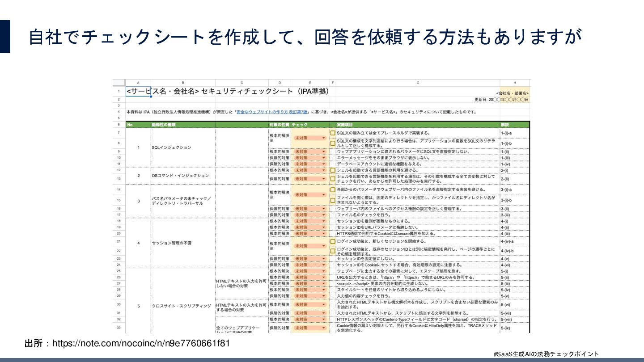The height and width of the screenshot is (362, 644).
Task: Select the セッション管理の不備 cell
Action: pos(182,243)
